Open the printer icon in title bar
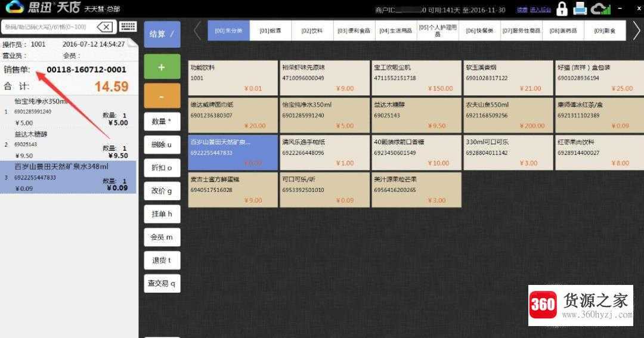 (580, 8)
